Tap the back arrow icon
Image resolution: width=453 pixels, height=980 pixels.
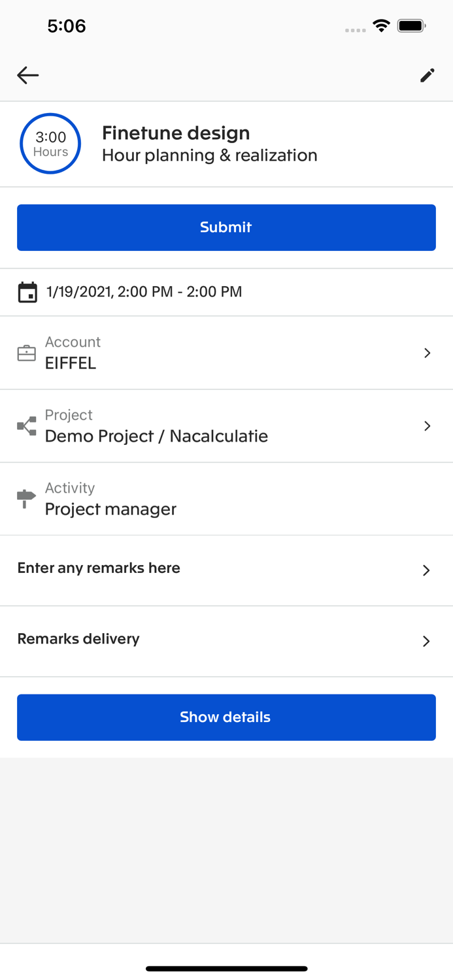(27, 75)
